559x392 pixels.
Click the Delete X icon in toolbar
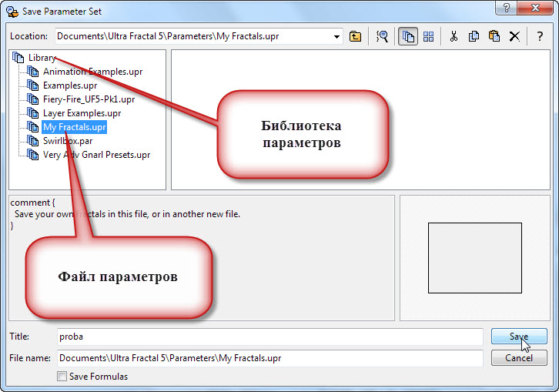pyautogui.click(x=515, y=36)
